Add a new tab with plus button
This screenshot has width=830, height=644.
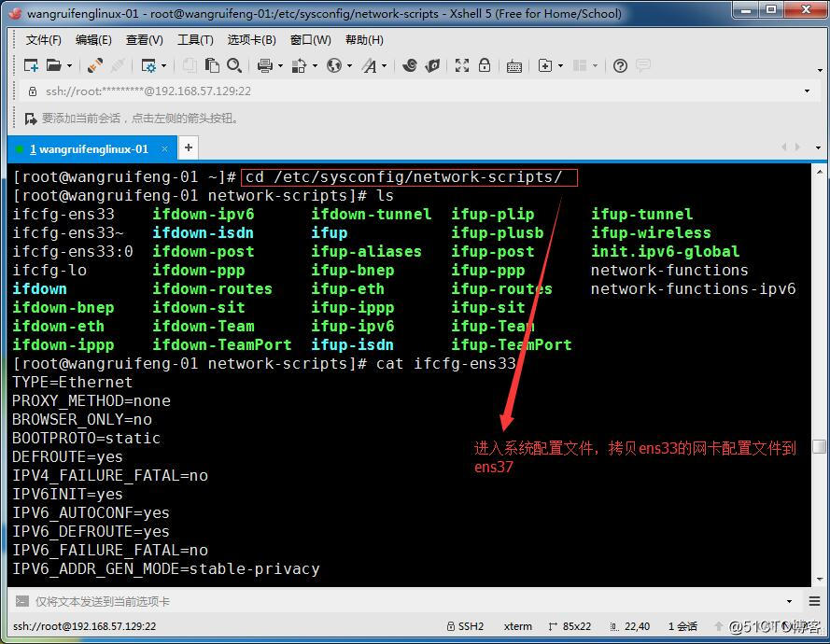point(189,148)
